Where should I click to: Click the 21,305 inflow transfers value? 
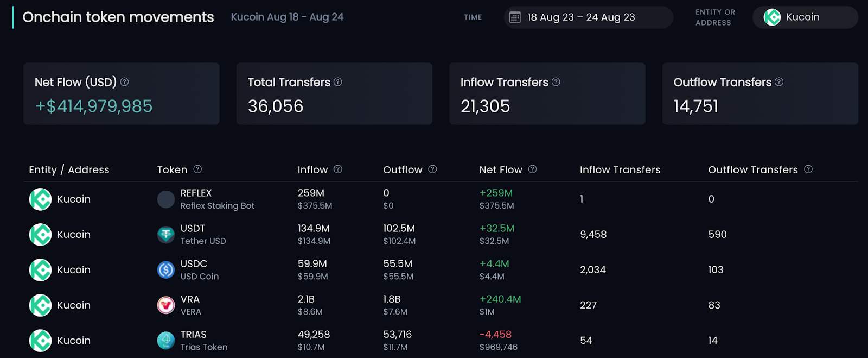[486, 106]
